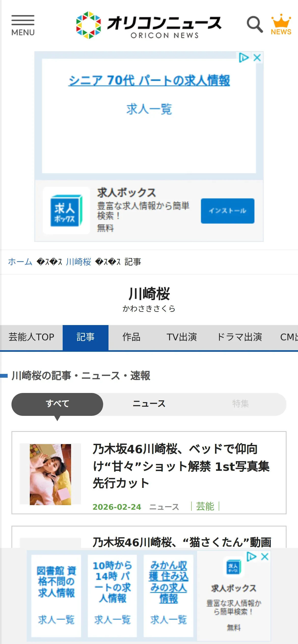
Task: Click bottom ad 10時から14時 パートの求人情報
Action: pyautogui.click(x=112, y=582)
